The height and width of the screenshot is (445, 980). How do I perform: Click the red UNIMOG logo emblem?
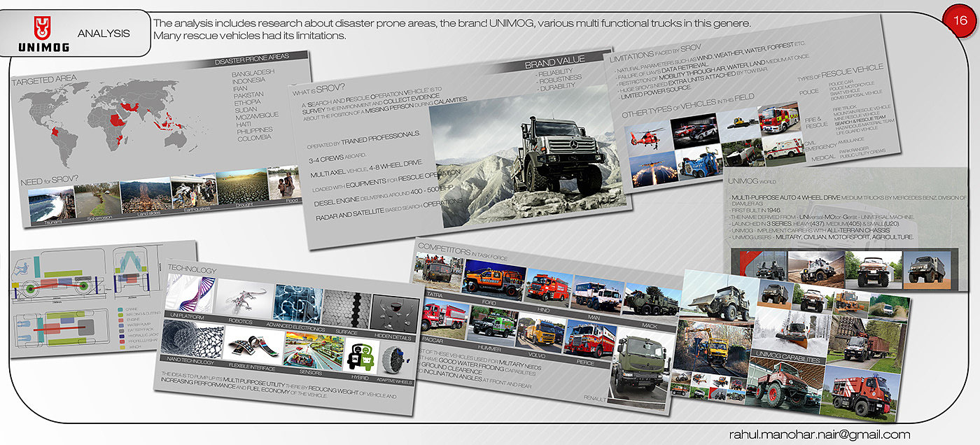41,28
